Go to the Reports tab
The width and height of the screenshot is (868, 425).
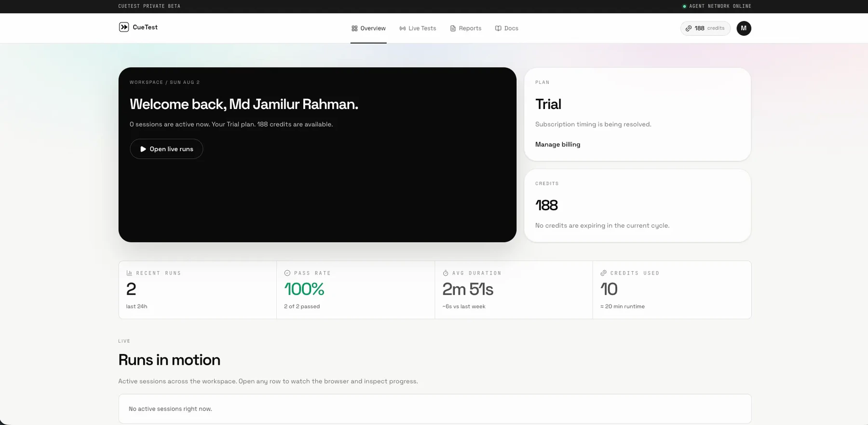pos(466,28)
